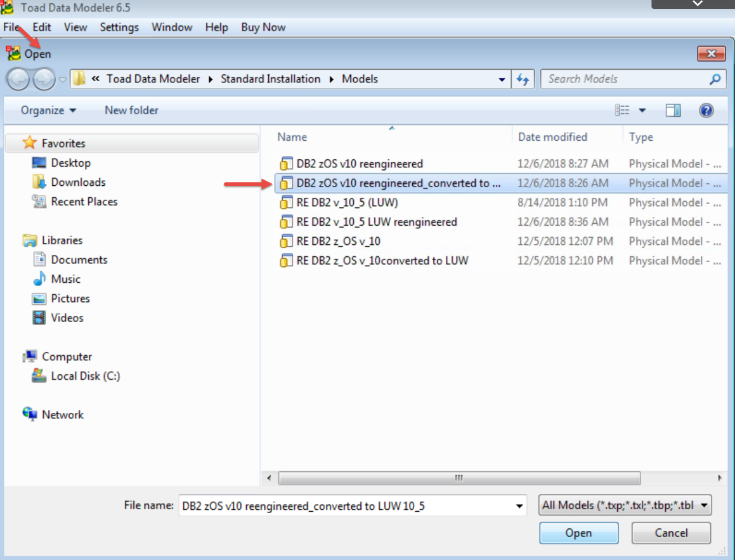Viewport: 735px width, 560px height.
Task: Open the Documents library
Action: 79,259
